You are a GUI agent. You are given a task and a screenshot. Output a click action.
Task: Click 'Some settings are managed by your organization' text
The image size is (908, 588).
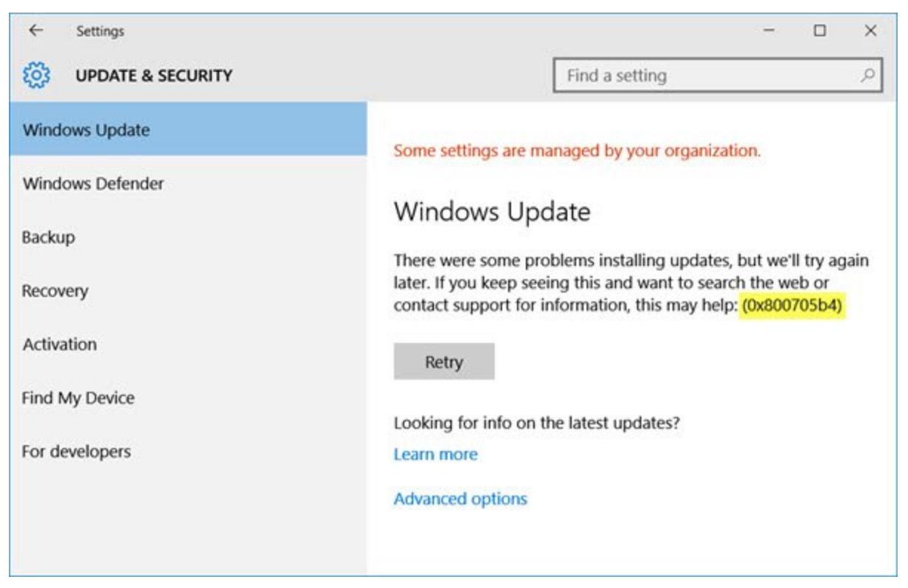click(x=577, y=151)
